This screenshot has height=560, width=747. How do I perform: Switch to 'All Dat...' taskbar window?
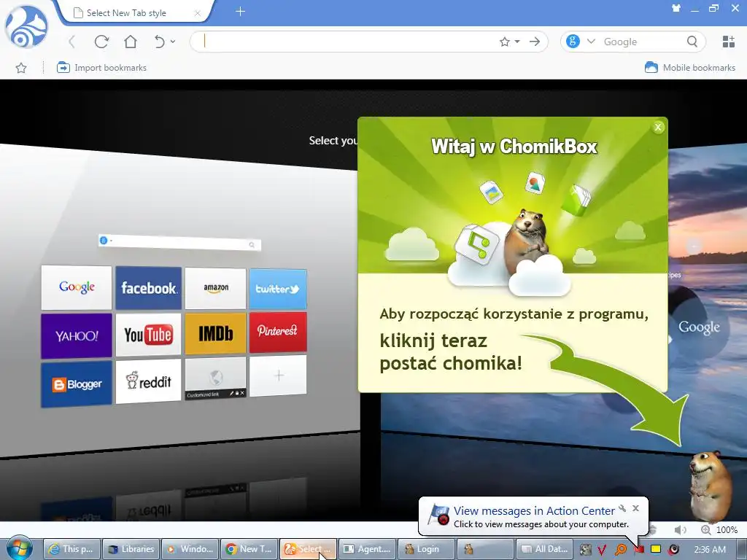(x=545, y=549)
